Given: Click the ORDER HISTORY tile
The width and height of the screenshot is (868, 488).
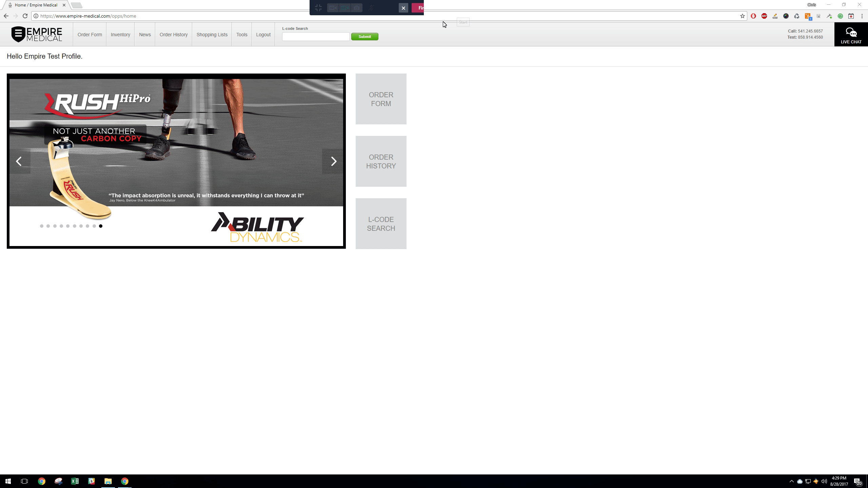Looking at the screenshot, I should pyautogui.click(x=381, y=161).
